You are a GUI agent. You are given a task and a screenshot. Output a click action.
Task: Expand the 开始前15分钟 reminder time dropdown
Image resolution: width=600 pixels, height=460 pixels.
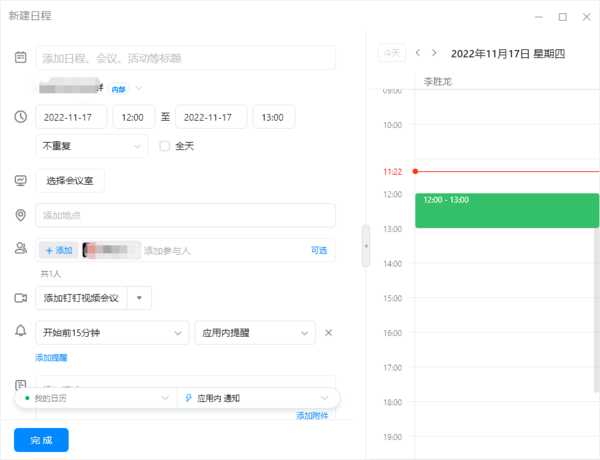coord(112,332)
